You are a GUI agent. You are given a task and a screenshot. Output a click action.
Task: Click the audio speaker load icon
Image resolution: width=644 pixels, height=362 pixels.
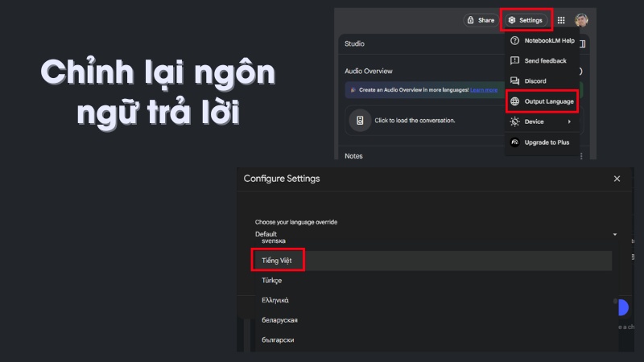click(x=360, y=121)
